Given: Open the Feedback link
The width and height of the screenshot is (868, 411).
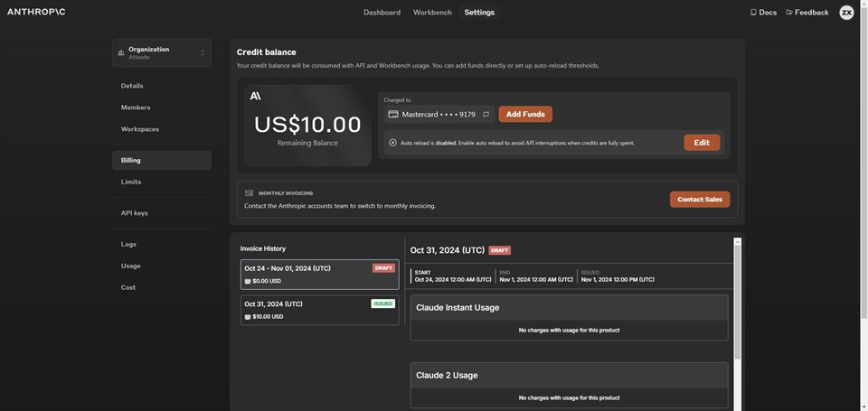Looking at the screenshot, I should 807,12.
